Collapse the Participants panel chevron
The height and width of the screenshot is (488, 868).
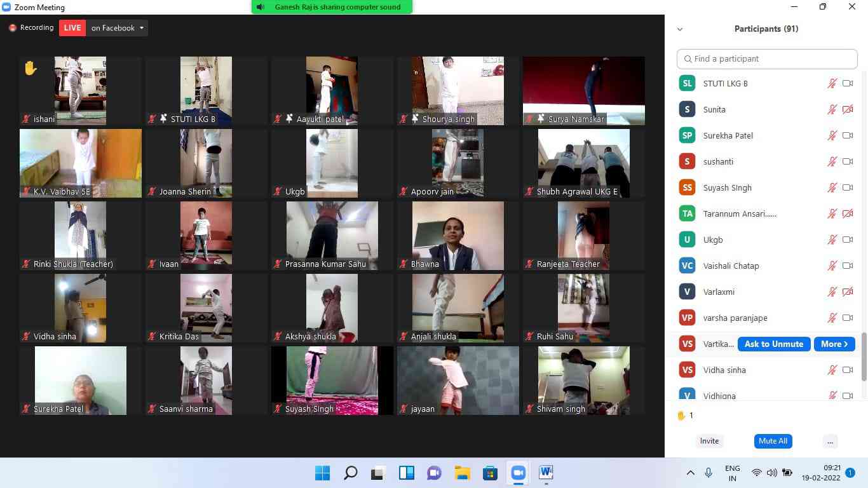(x=680, y=29)
